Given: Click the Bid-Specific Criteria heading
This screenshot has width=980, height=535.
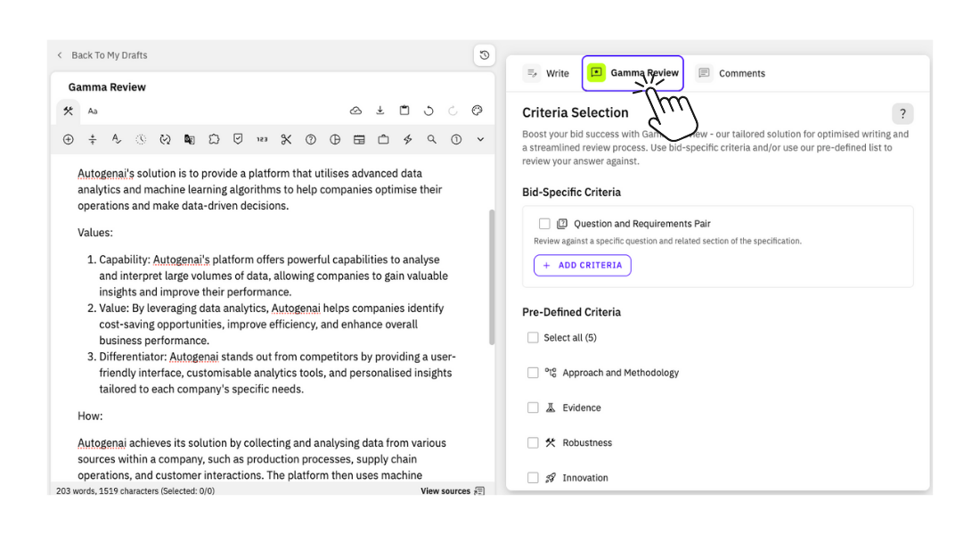Looking at the screenshot, I should click(x=571, y=192).
